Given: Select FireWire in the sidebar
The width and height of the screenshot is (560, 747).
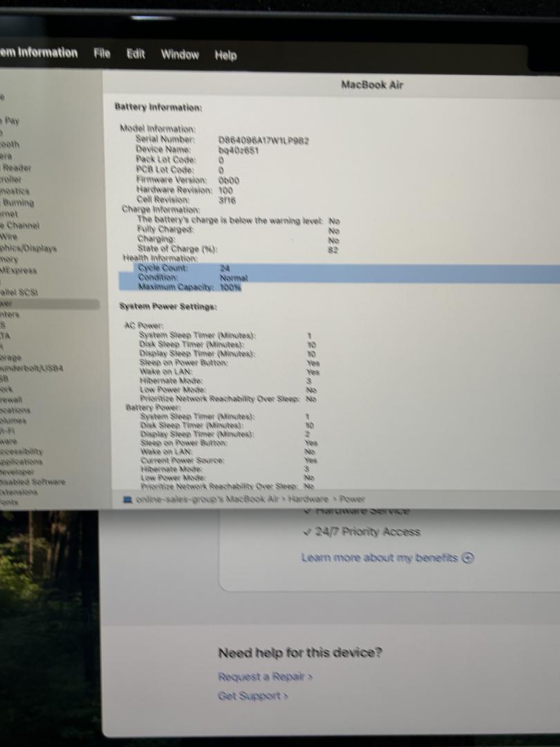Looking at the screenshot, I should tap(8, 237).
